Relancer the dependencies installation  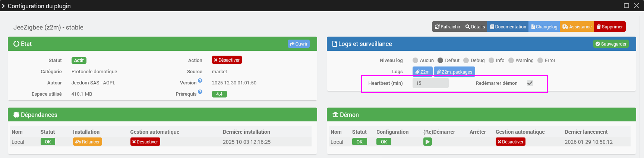pos(88,142)
